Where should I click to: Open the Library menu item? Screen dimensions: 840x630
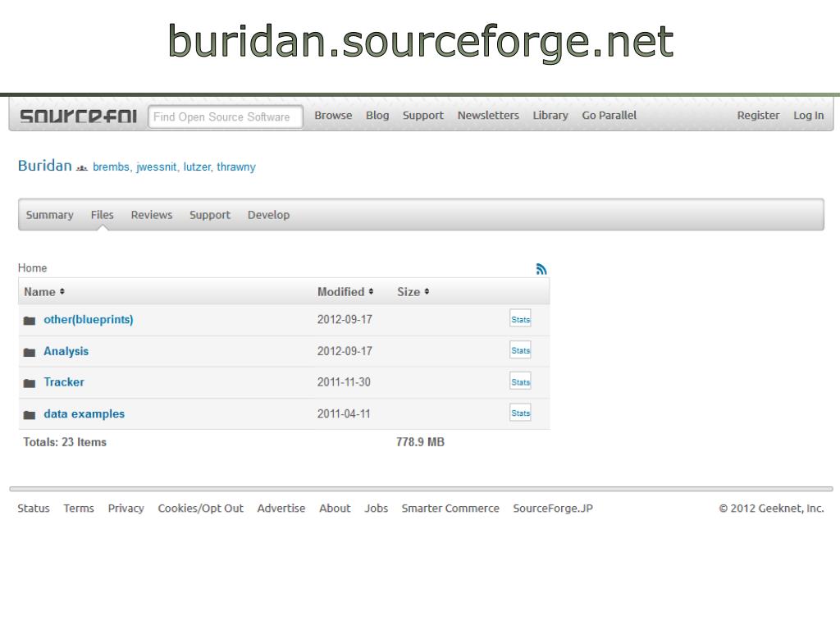click(550, 115)
